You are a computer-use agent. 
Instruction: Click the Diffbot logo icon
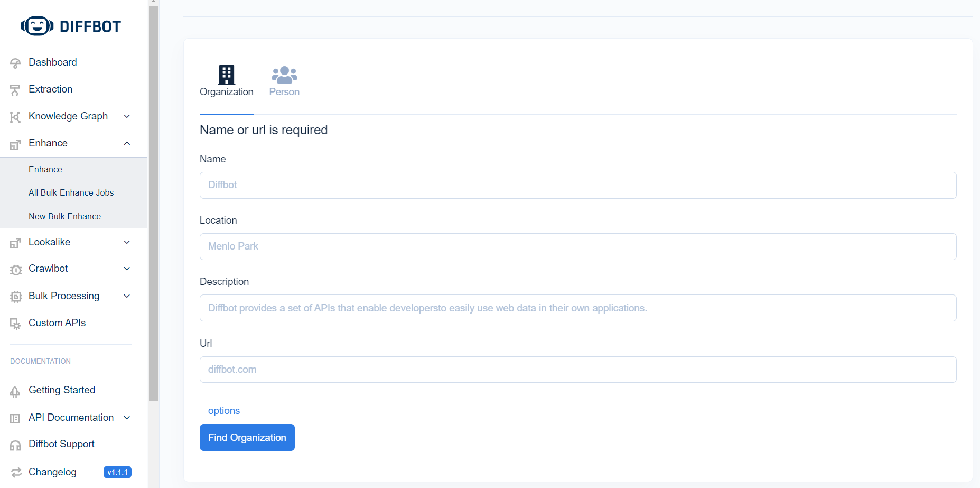pos(37,26)
